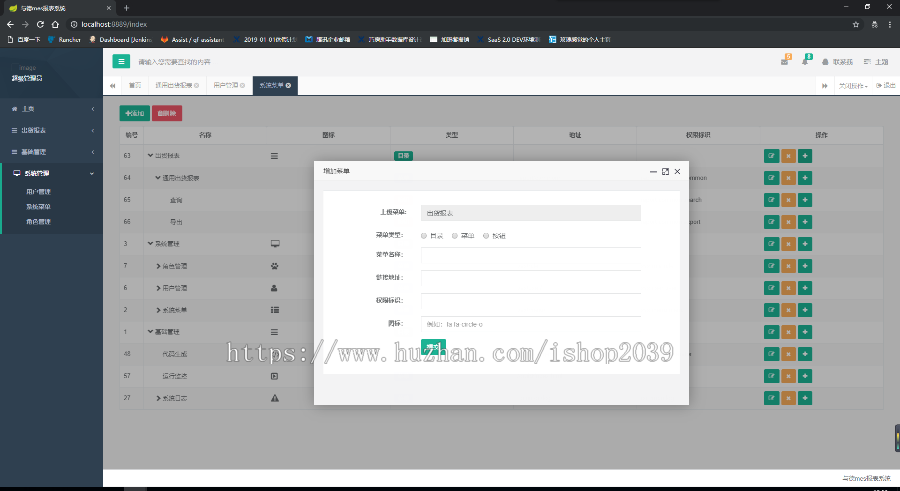Open the Rancher bookmark
This screenshot has width=900, height=491.
tap(64, 40)
